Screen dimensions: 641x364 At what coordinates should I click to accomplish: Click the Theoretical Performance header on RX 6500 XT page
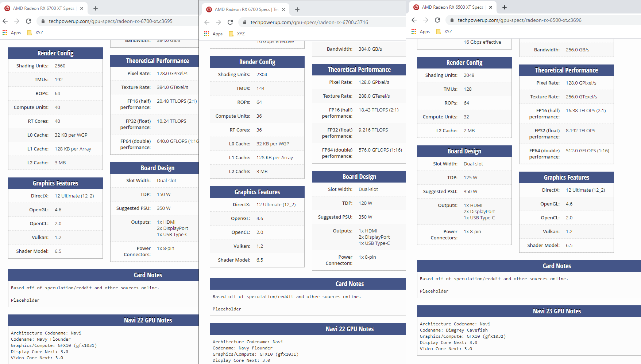[x=567, y=70]
